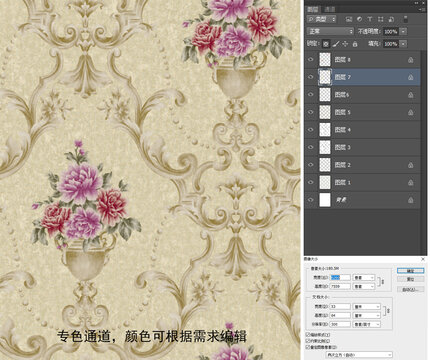Confirm Image Size with 确定 button
Image resolution: width=430 pixels, height=360 pixels.
click(411, 271)
